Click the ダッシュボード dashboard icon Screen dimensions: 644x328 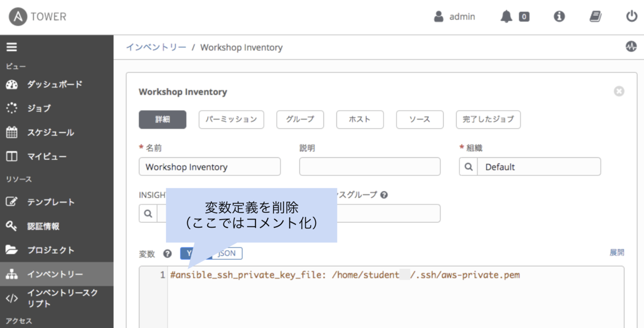click(x=12, y=84)
